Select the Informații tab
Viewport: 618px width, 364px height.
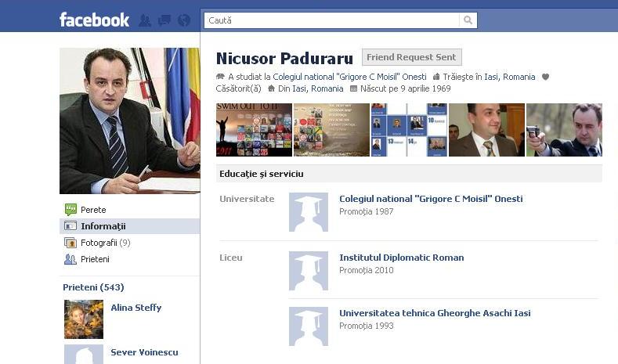pyautogui.click(x=130, y=226)
